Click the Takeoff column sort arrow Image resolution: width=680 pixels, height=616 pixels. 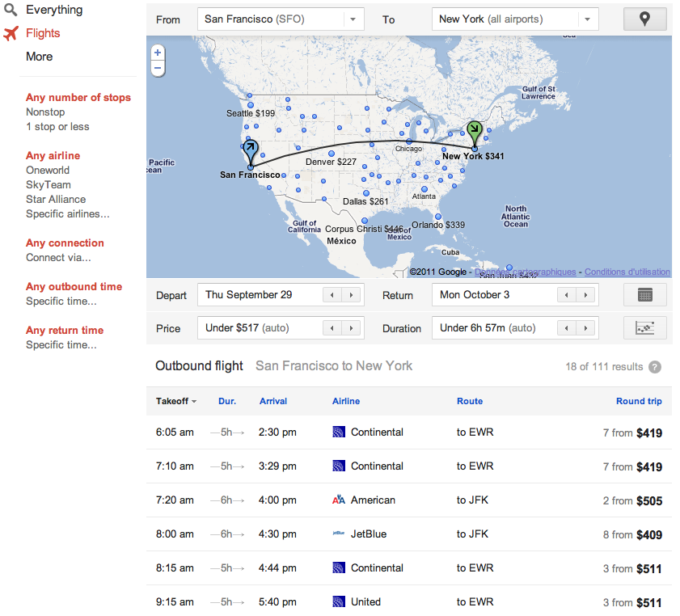coord(194,402)
